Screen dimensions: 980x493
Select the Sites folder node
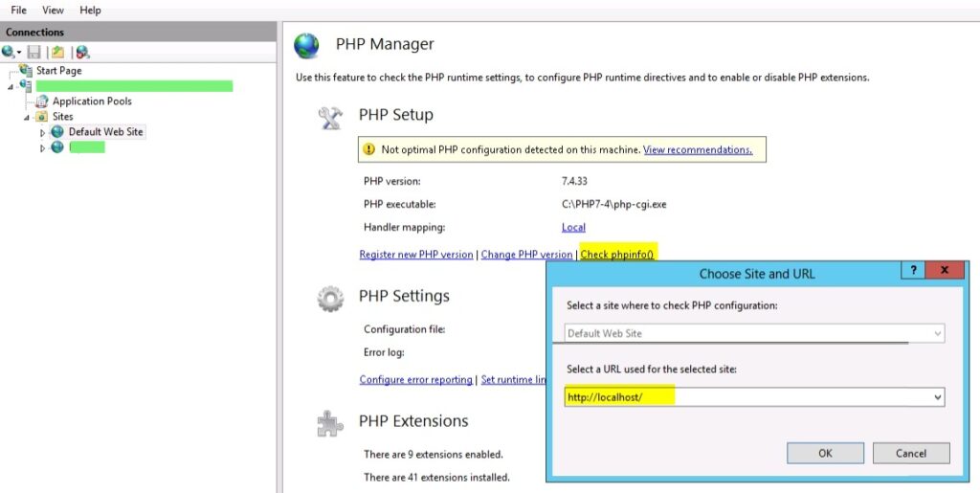(x=62, y=116)
